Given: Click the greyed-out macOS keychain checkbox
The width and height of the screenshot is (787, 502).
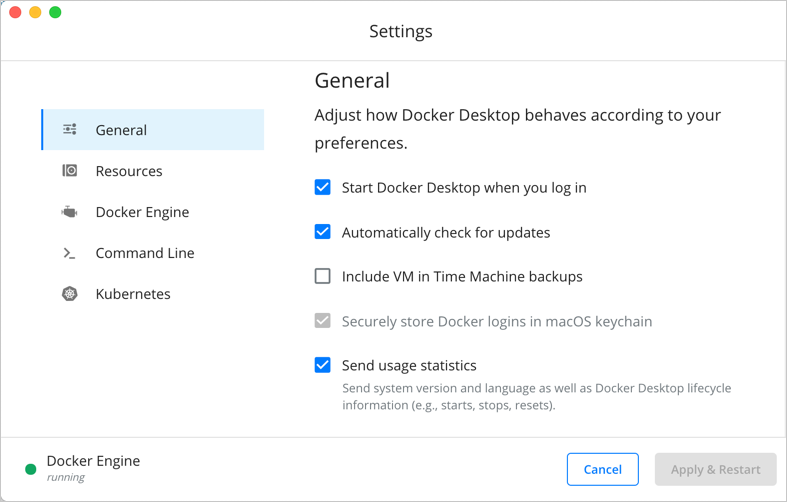Looking at the screenshot, I should [x=323, y=321].
